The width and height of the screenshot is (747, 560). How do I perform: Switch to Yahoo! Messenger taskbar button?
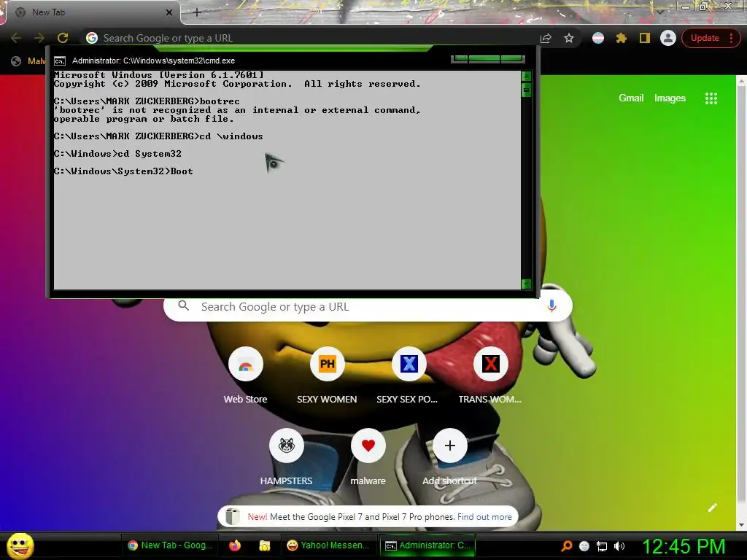(328, 545)
